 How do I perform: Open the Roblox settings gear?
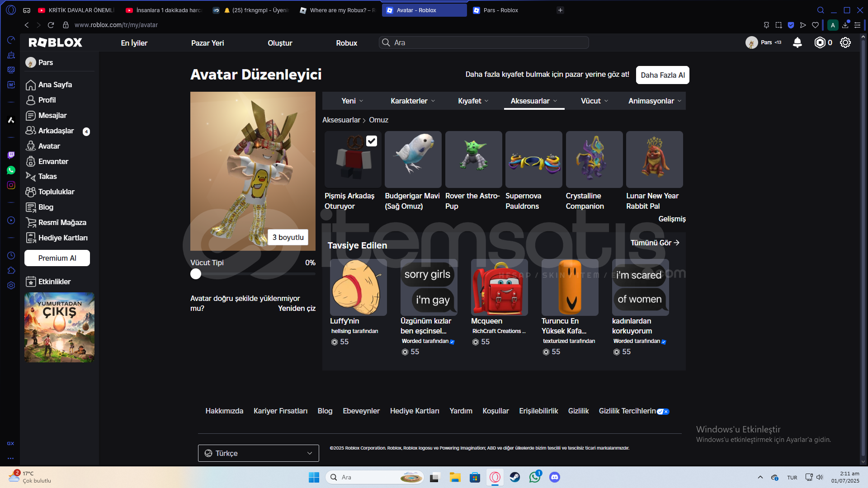click(x=845, y=42)
